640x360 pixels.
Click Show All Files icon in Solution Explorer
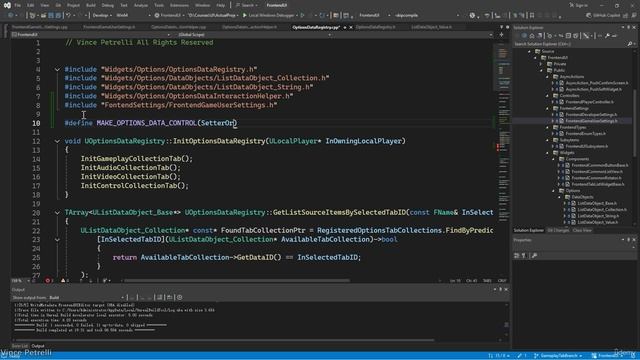click(x=576, y=36)
